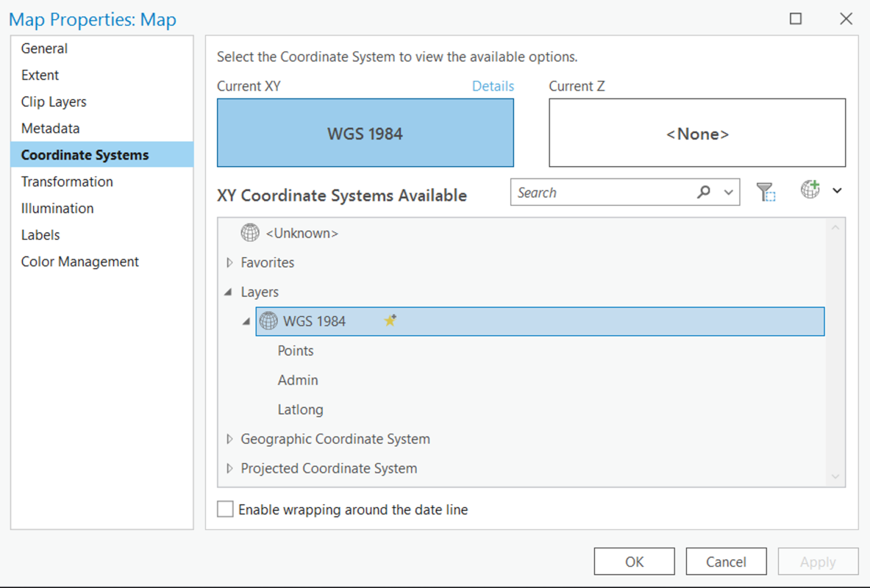Switch to the Transformation page

click(x=66, y=182)
